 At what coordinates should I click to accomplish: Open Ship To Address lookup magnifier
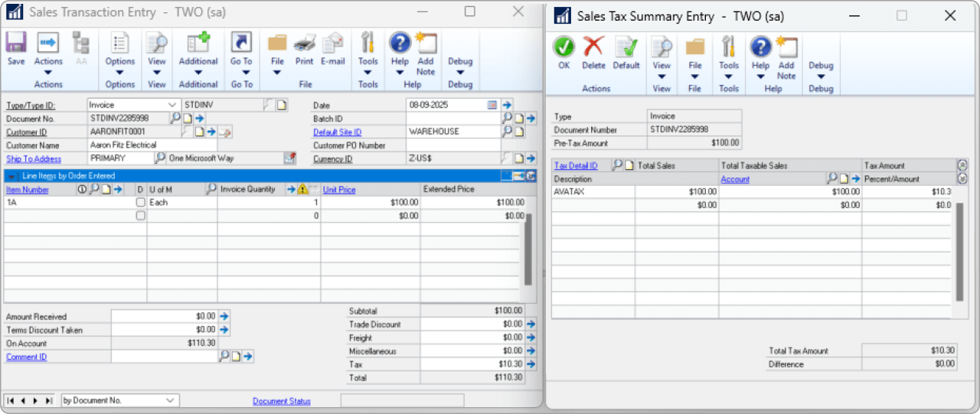point(160,158)
